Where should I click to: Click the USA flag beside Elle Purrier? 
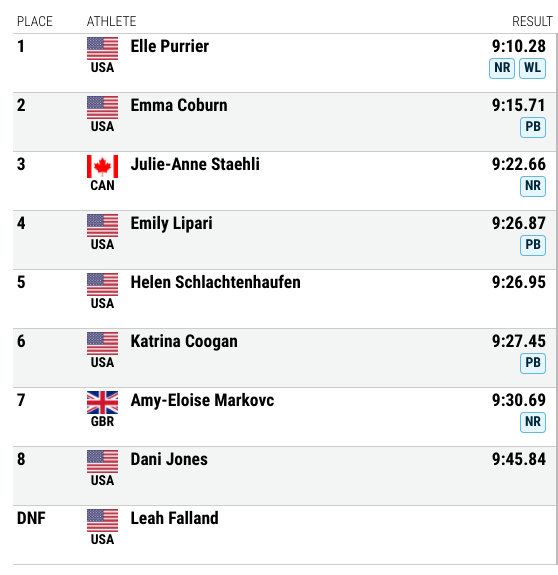(x=102, y=48)
